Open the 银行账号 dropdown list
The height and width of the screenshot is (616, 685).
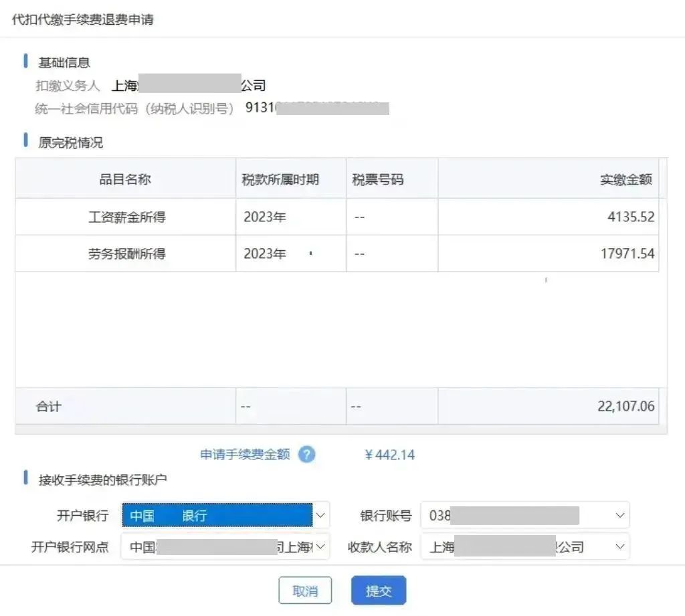pos(619,516)
